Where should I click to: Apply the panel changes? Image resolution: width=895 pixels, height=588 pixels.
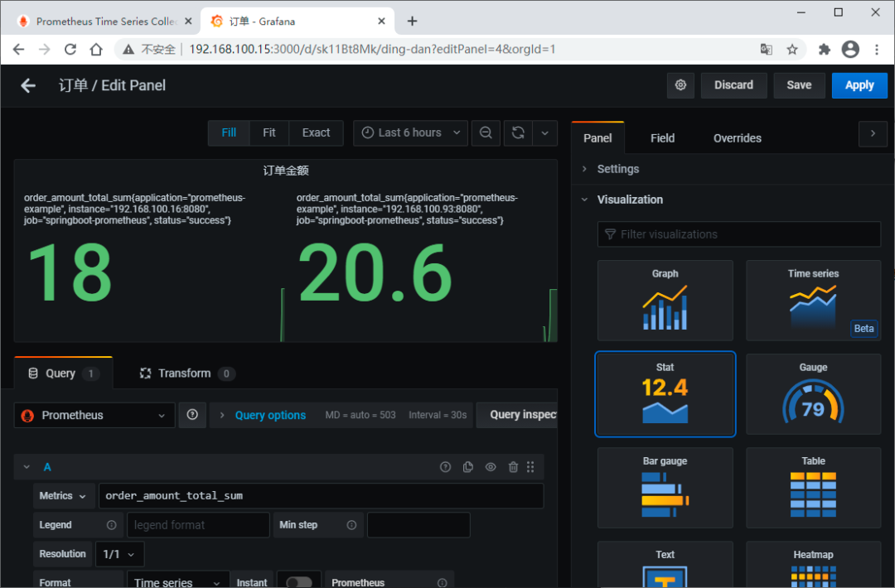[x=859, y=85]
